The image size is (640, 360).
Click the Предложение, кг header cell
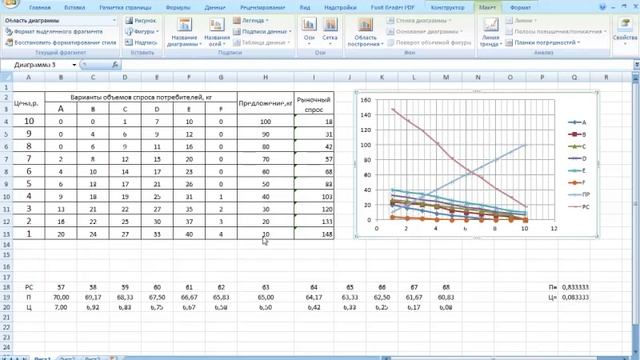(x=265, y=103)
